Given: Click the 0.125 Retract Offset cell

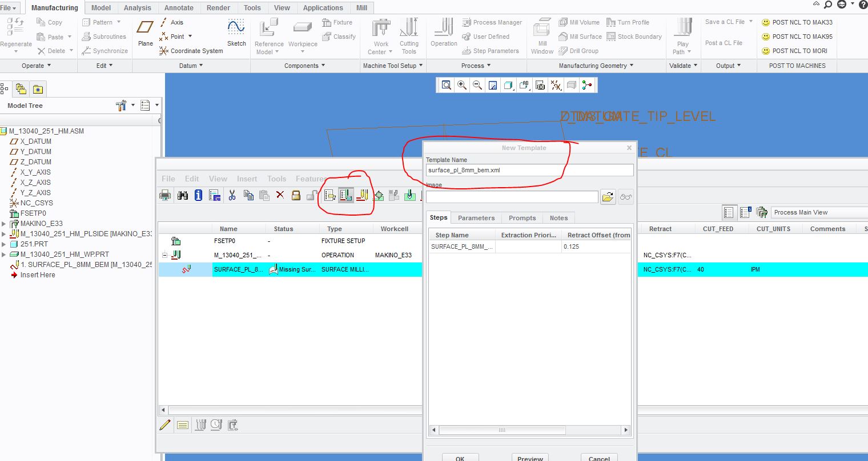Looking at the screenshot, I should pyautogui.click(x=596, y=246).
